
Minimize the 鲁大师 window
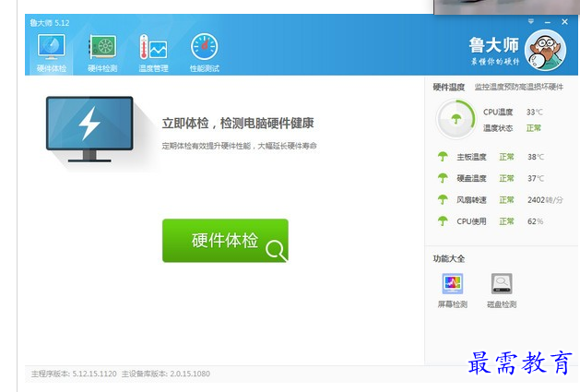[548, 22]
